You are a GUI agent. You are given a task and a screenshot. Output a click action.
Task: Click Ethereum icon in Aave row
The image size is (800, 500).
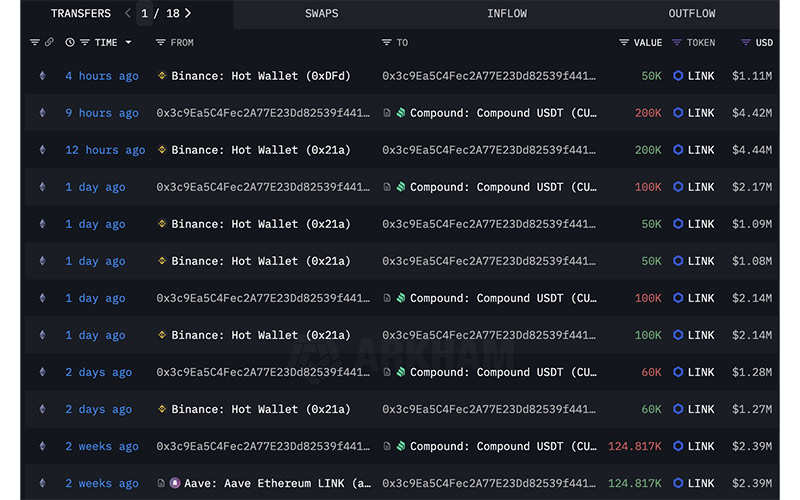pos(42,483)
